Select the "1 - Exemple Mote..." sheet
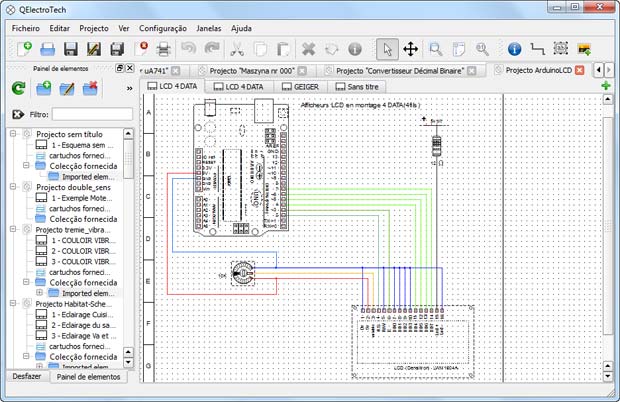Image resolution: width=620 pixels, height=402 pixels. pos(82,198)
